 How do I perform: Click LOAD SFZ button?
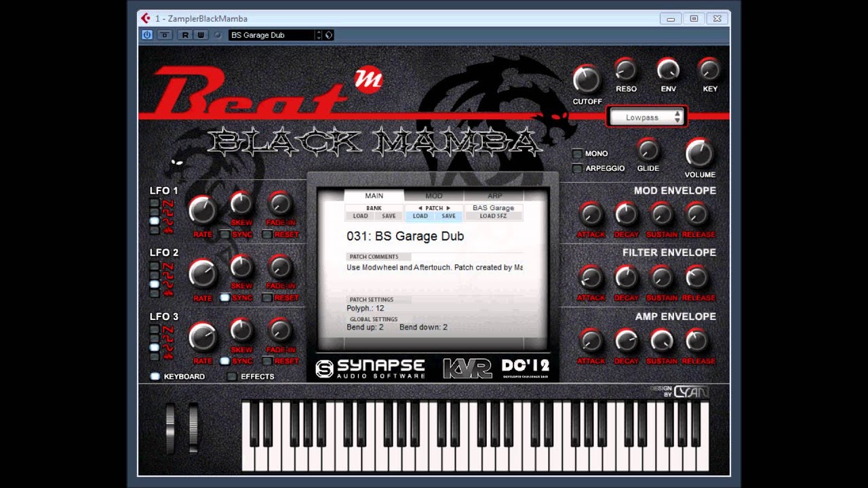[493, 216]
